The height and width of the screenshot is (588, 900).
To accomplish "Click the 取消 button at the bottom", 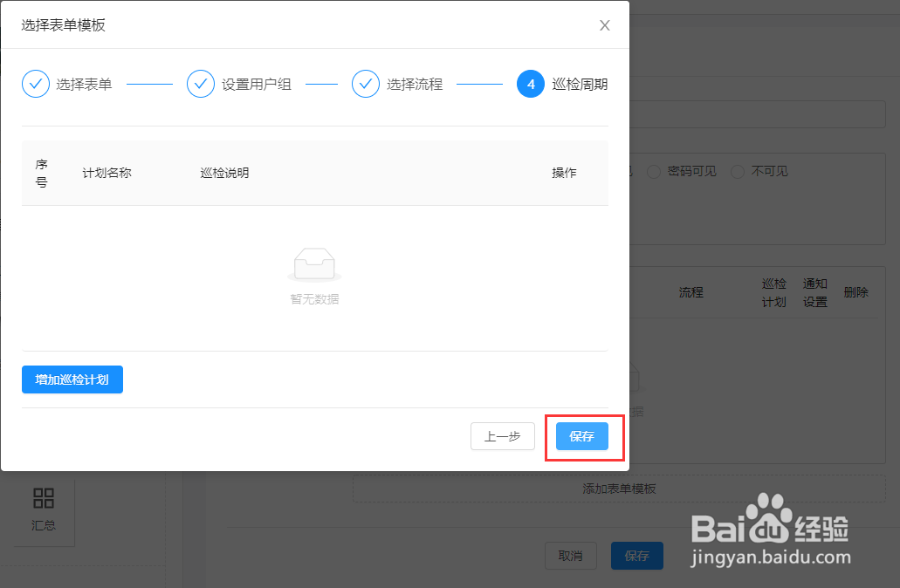I will coord(571,556).
